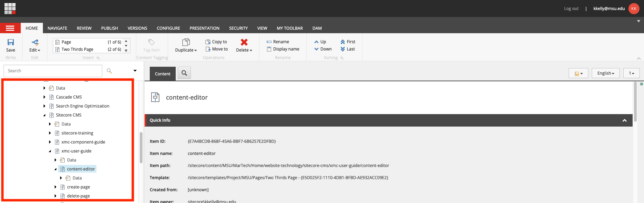Collapse the Quick Info section

pyautogui.click(x=625, y=120)
